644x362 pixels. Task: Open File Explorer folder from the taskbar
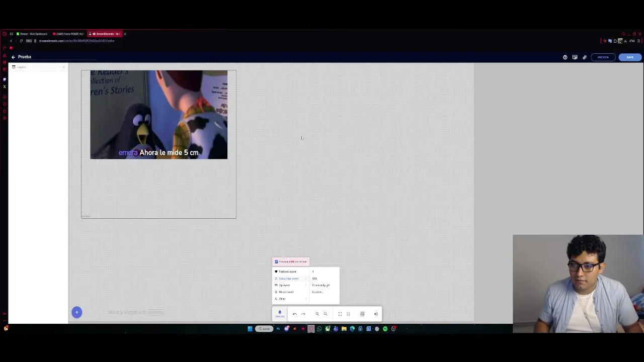click(344, 329)
